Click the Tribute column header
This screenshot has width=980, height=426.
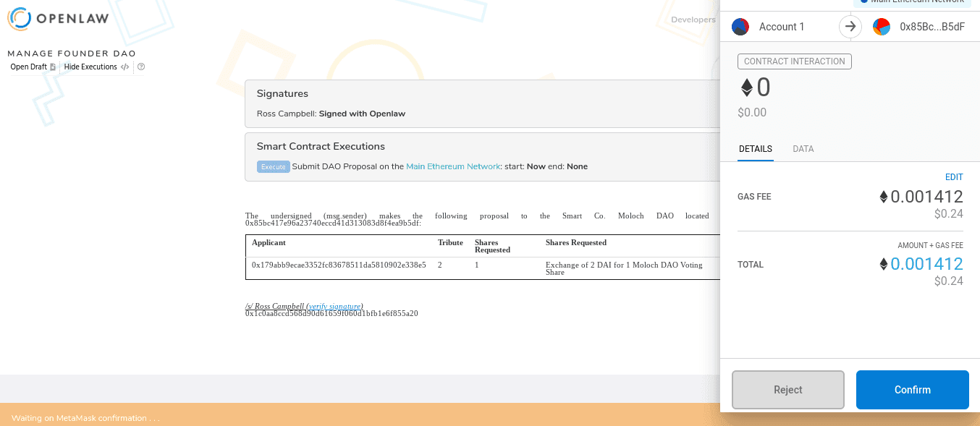coord(450,242)
